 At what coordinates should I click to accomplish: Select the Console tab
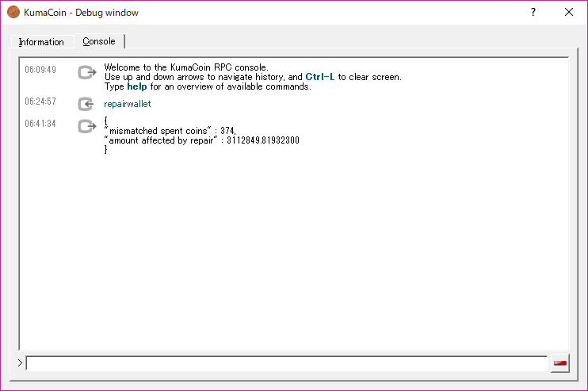pos(99,41)
